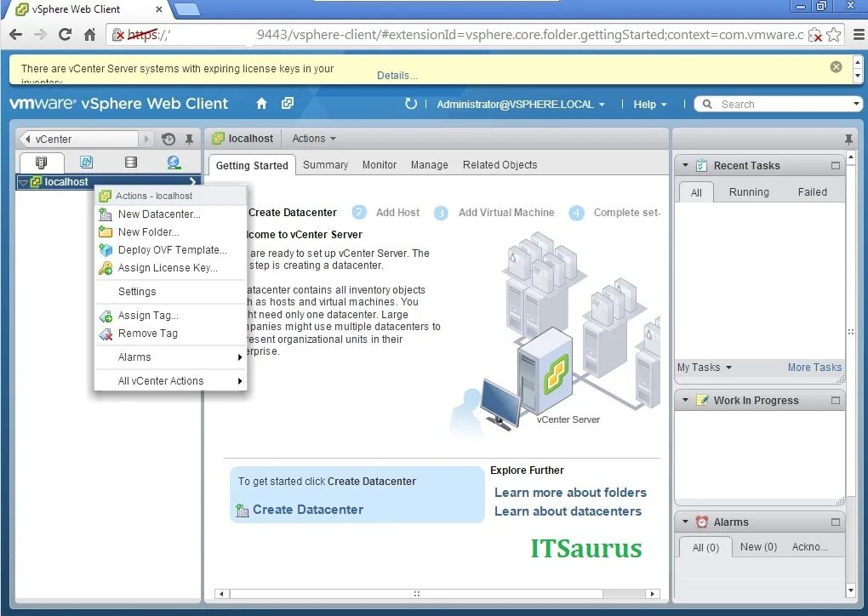
Task: Maximize Work In Progress panel
Action: pos(836,400)
